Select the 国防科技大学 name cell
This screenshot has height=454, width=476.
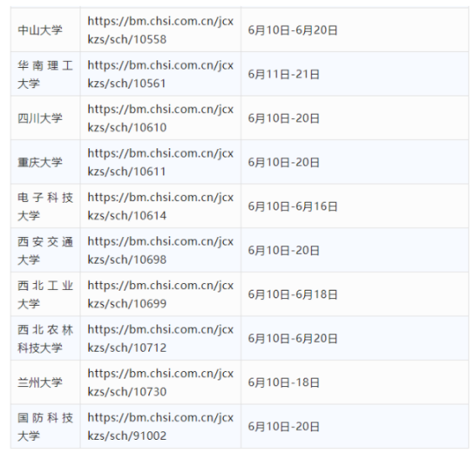tap(45, 426)
